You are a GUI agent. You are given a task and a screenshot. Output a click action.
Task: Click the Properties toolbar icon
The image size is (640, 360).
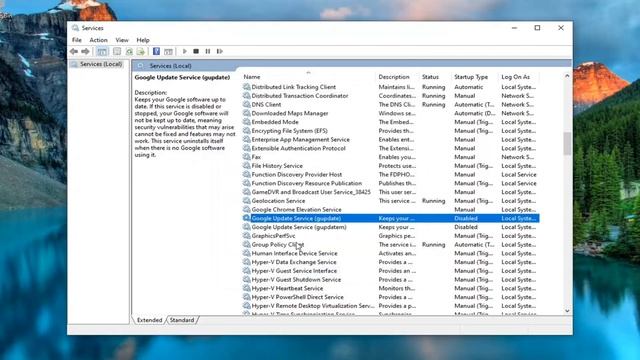click(117, 51)
